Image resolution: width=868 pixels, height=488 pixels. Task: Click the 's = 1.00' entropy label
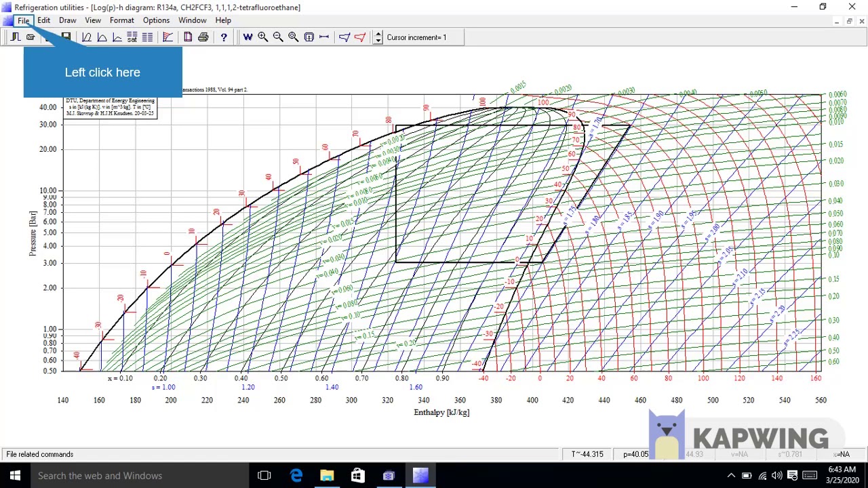163,387
